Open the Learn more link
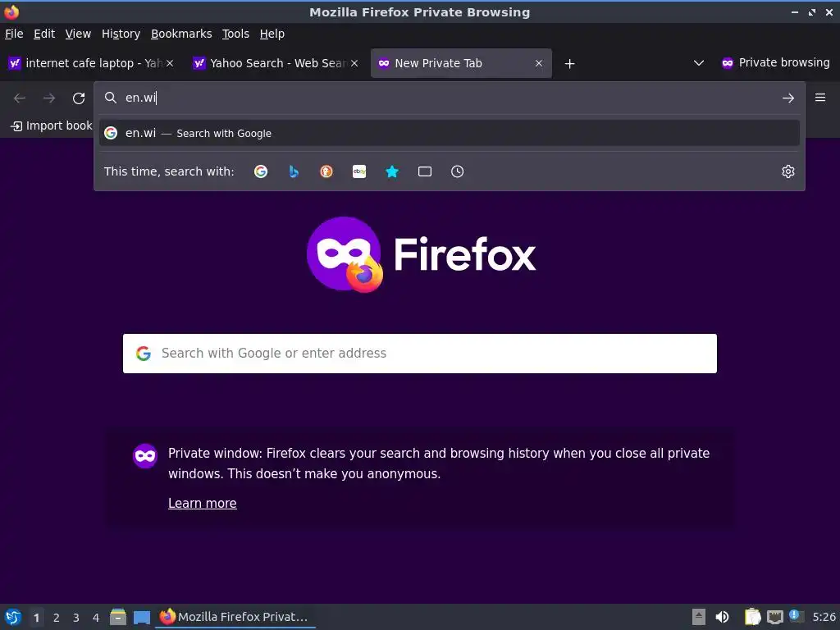 203,504
